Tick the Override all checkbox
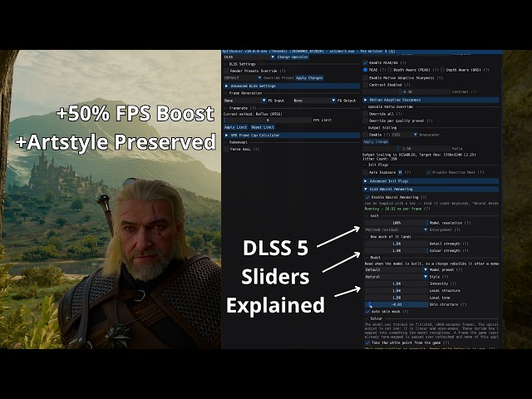This screenshot has width=532, height=399. pos(365,114)
